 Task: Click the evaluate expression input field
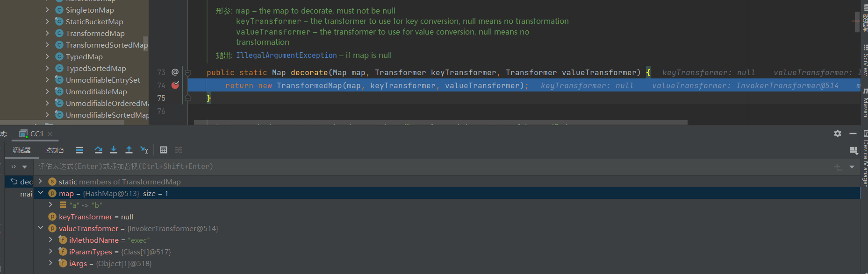(421, 167)
